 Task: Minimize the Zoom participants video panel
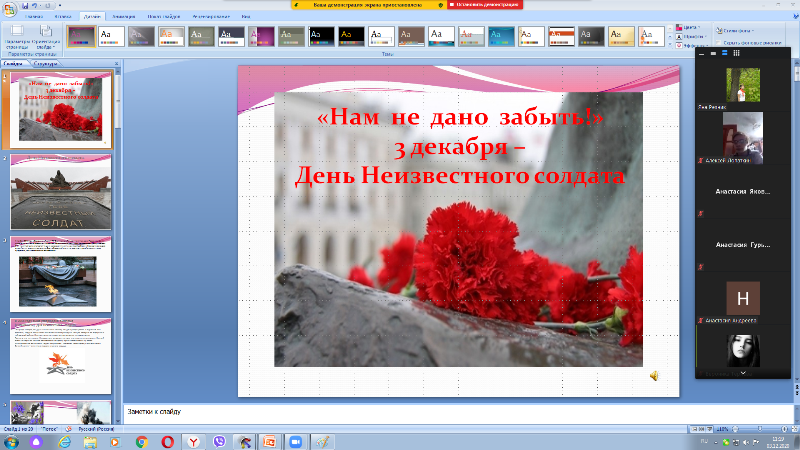[702, 53]
